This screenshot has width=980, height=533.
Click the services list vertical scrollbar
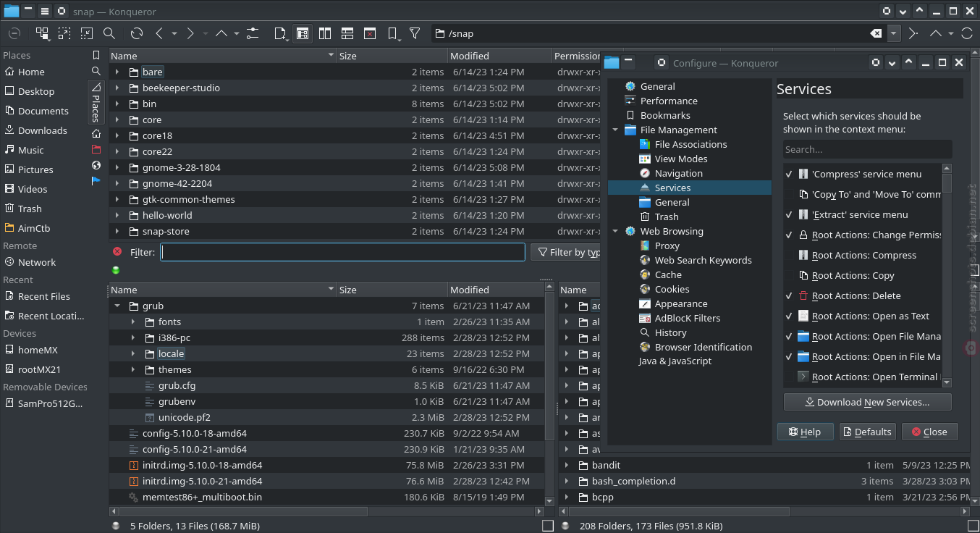(x=947, y=275)
